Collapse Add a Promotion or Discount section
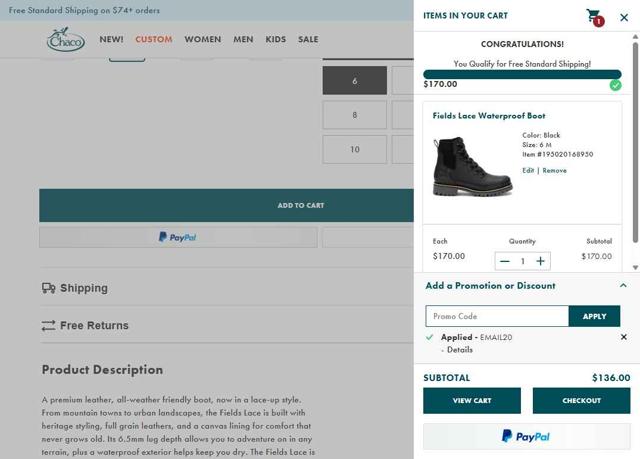The height and width of the screenshot is (459, 640). point(623,286)
